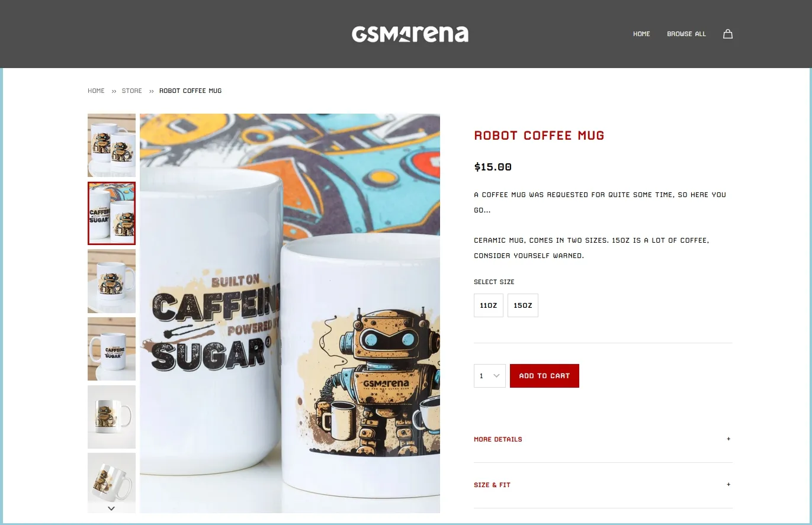Image resolution: width=812 pixels, height=525 pixels.
Task: Click the GSMArena logo in header
Action: click(x=410, y=34)
